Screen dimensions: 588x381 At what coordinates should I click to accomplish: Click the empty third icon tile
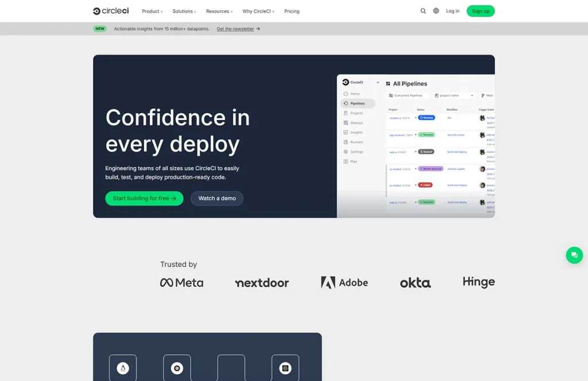[x=231, y=367]
